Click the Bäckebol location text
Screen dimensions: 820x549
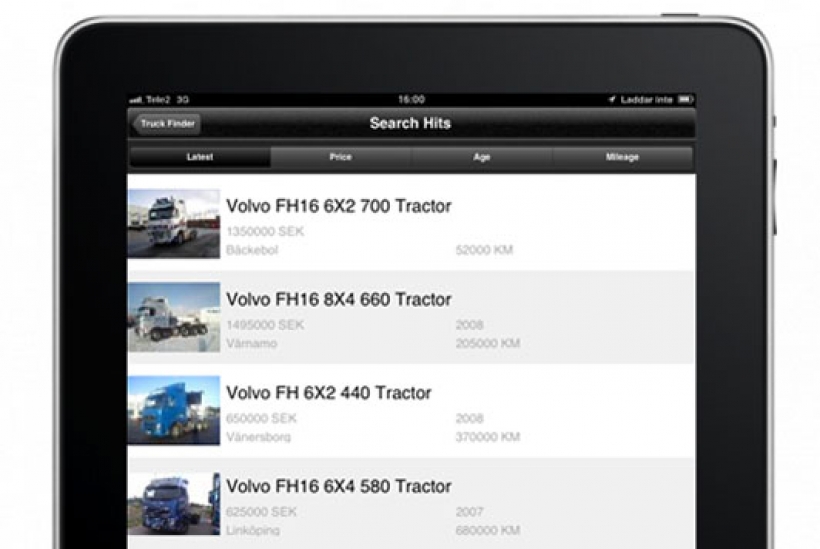coord(252,250)
